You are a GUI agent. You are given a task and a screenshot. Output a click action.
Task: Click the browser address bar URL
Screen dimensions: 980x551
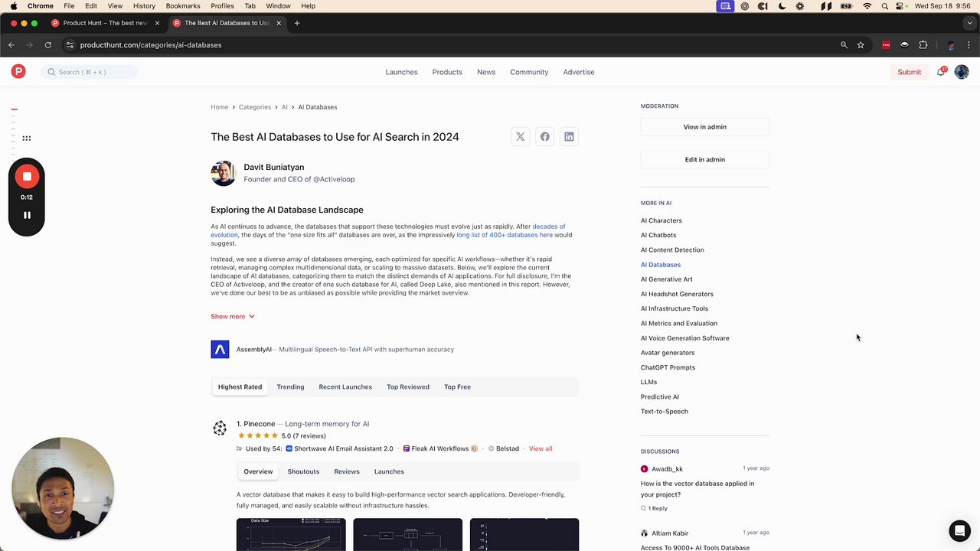tap(151, 45)
